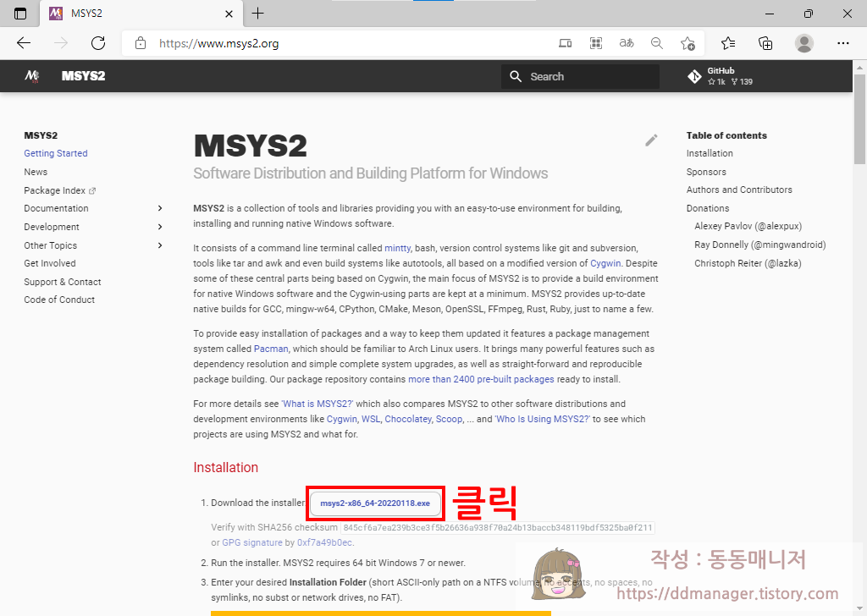The width and height of the screenshot is (867, 616).
Task: Follow the Chocolatey link
Action: click(x=408, y=419)
